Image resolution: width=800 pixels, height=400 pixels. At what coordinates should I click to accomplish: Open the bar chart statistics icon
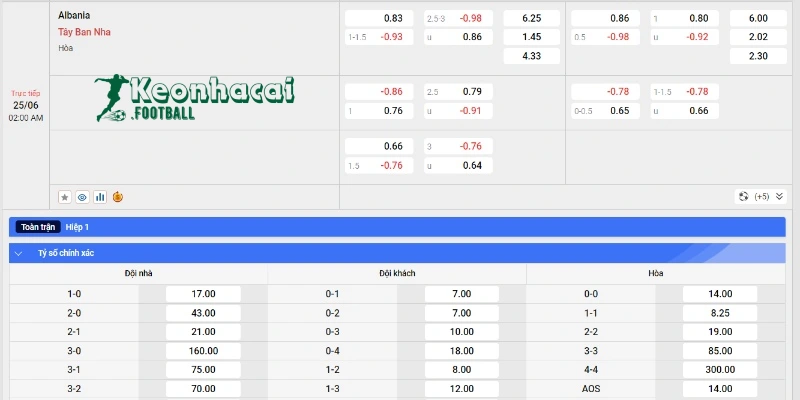(100, 197)
